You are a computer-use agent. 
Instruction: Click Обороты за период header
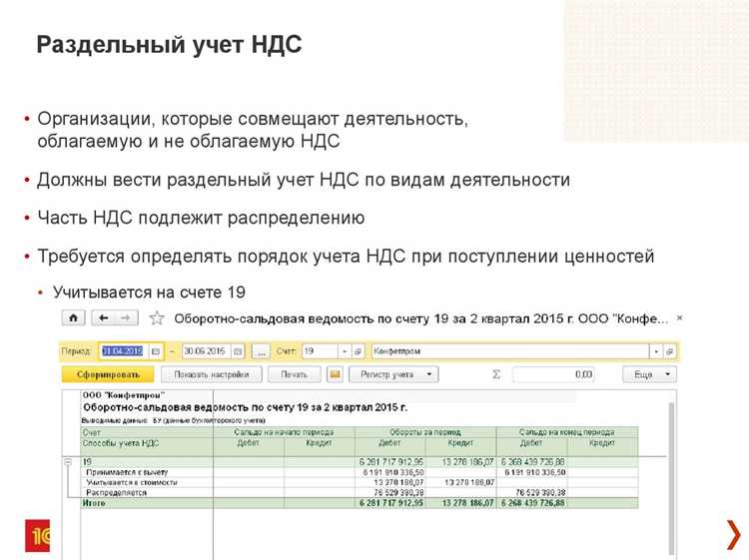[x=425, y=432]
